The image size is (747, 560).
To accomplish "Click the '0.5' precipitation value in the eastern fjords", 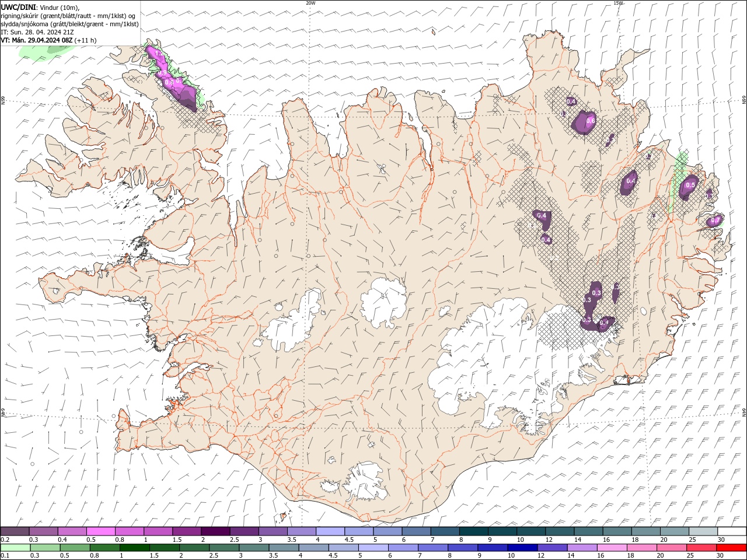I will 690,185.
